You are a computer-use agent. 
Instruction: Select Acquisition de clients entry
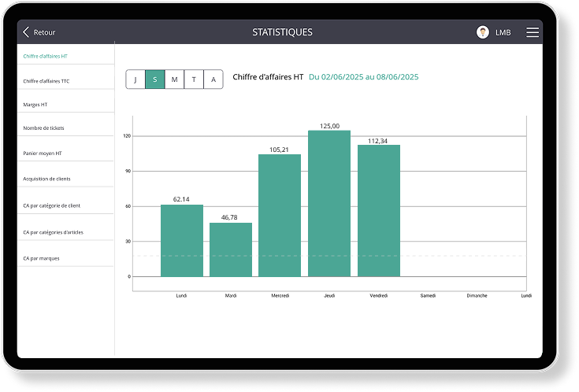46,179
